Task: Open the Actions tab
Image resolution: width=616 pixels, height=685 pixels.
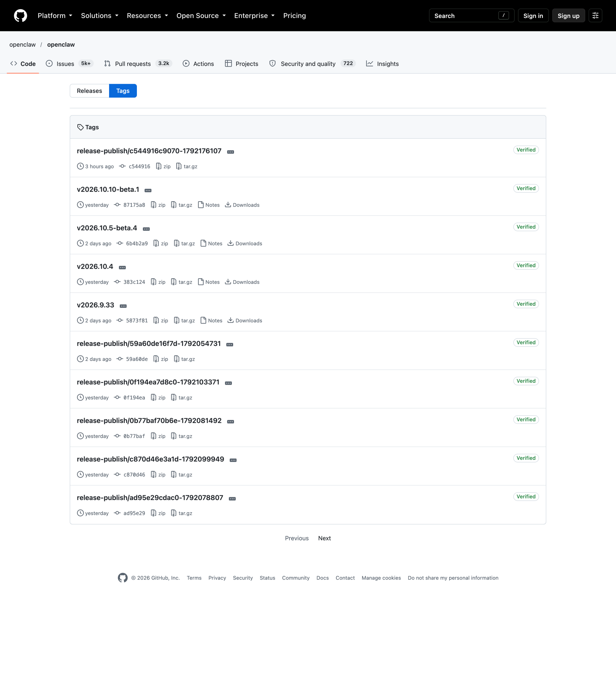Action: [198, 64]
